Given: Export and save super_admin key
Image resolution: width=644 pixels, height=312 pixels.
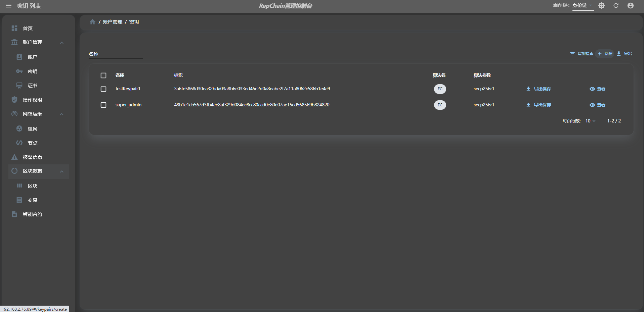Looking at the screenshot, I should tap(539, 105).
